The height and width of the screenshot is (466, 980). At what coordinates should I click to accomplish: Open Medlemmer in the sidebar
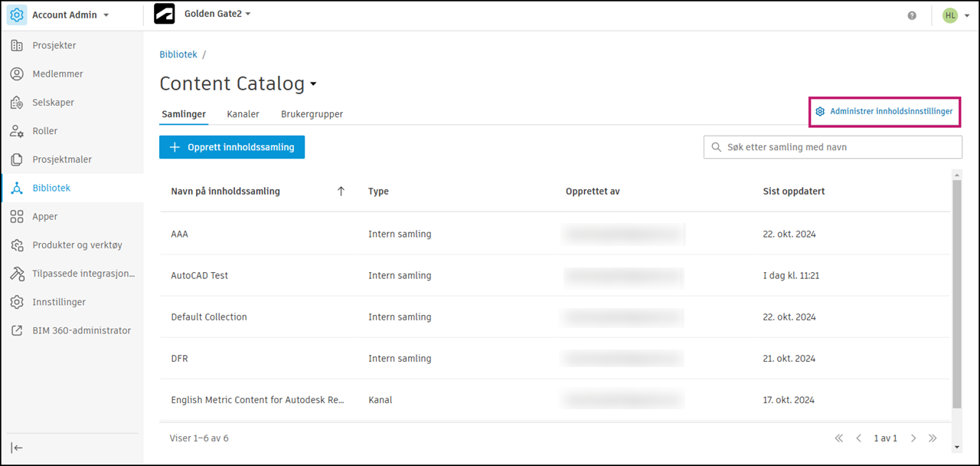57,74
